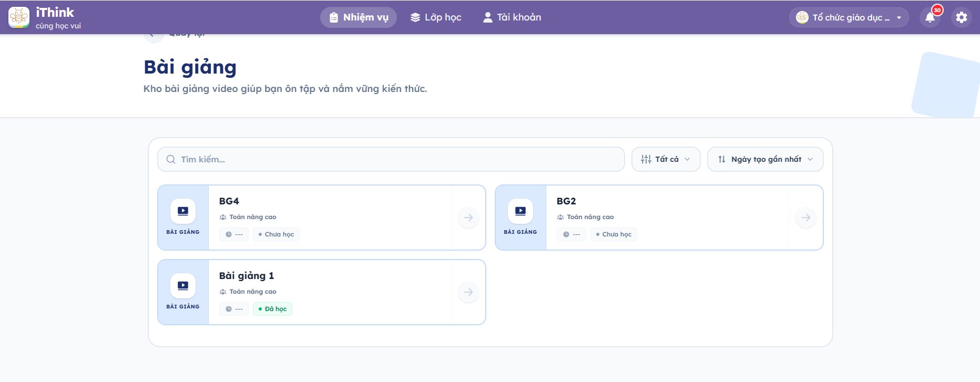
Task: Open the Ngày tạo gần nhất sort dropdown
Action: pos(765,159)
